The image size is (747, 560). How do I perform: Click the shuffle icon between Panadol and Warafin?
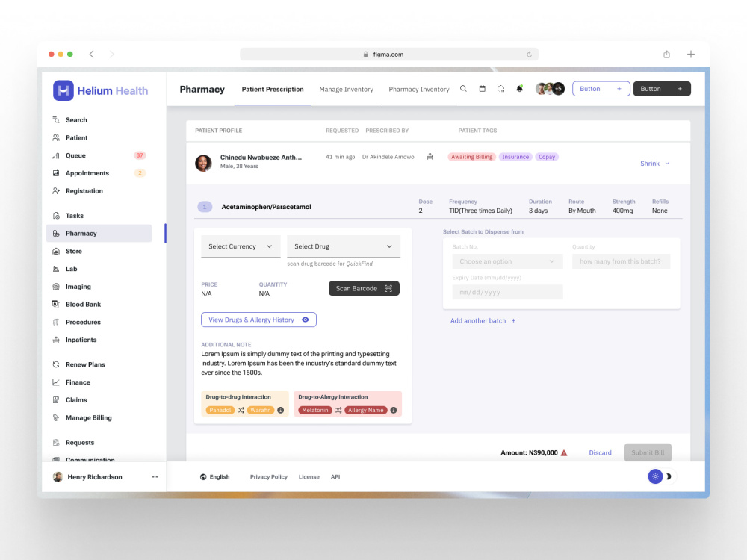(x=241, y=410)
